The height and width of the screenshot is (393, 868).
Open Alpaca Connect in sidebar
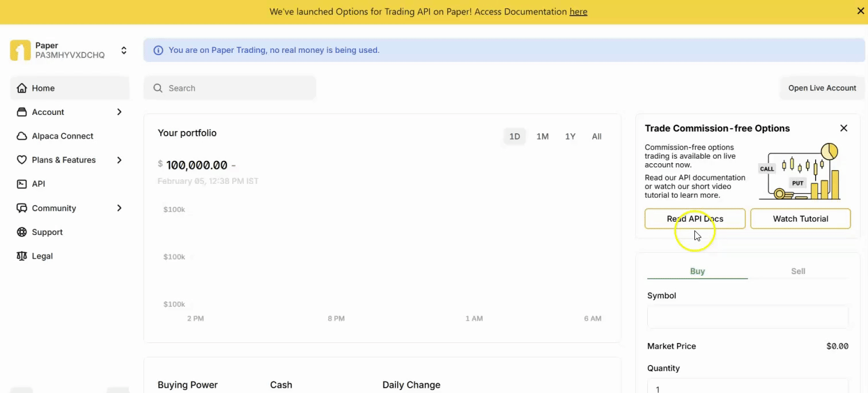[x=70, y=136]
